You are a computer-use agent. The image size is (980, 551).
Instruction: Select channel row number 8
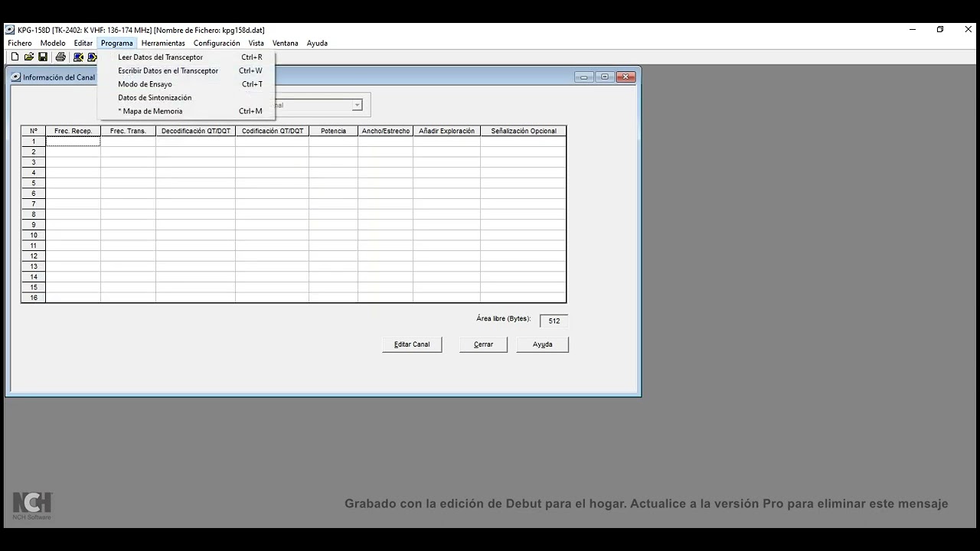tap(34, 214)
